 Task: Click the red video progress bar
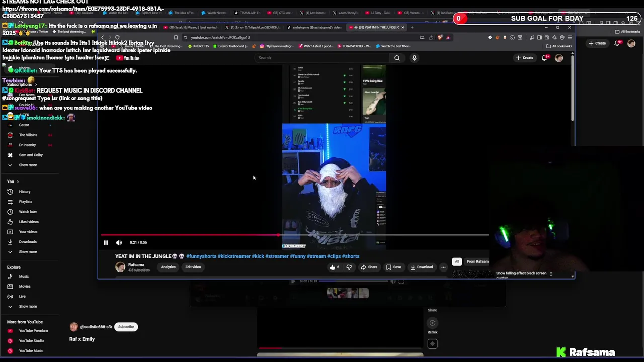point(294,235)
